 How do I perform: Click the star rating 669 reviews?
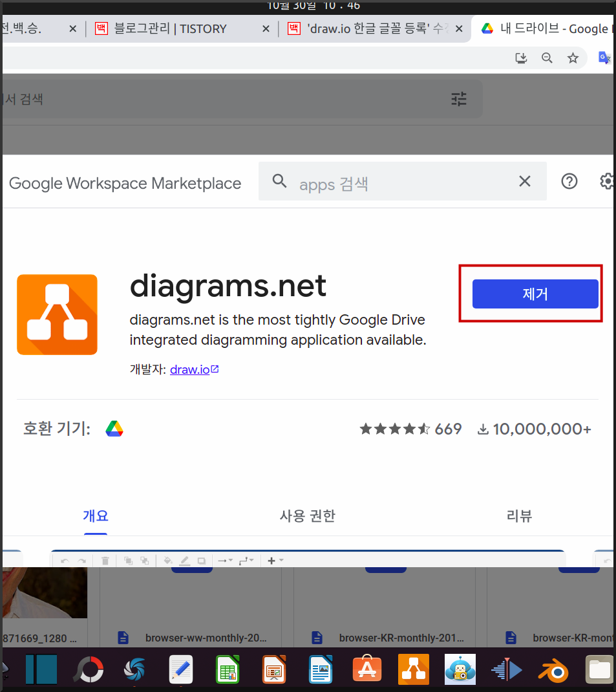click(410, 429)
